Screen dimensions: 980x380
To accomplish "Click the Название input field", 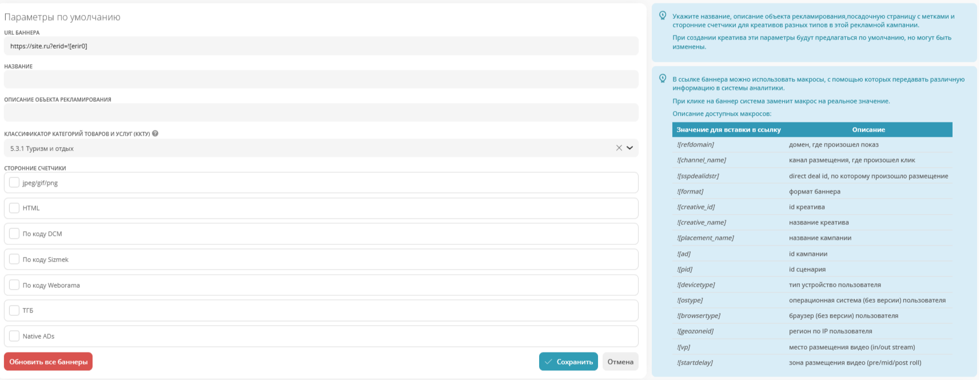I will (x=321, y=80).
